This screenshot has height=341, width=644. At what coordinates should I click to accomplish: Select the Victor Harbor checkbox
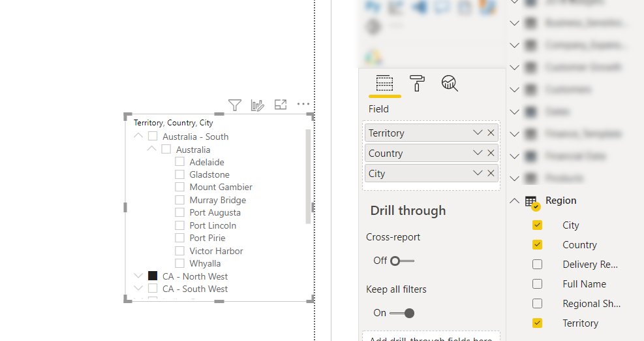coord(179,251)
